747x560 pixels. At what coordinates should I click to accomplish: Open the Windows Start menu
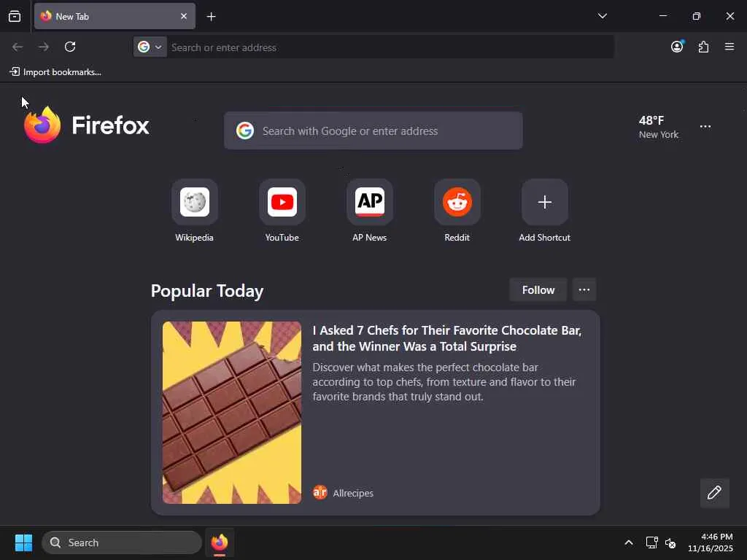23,542
